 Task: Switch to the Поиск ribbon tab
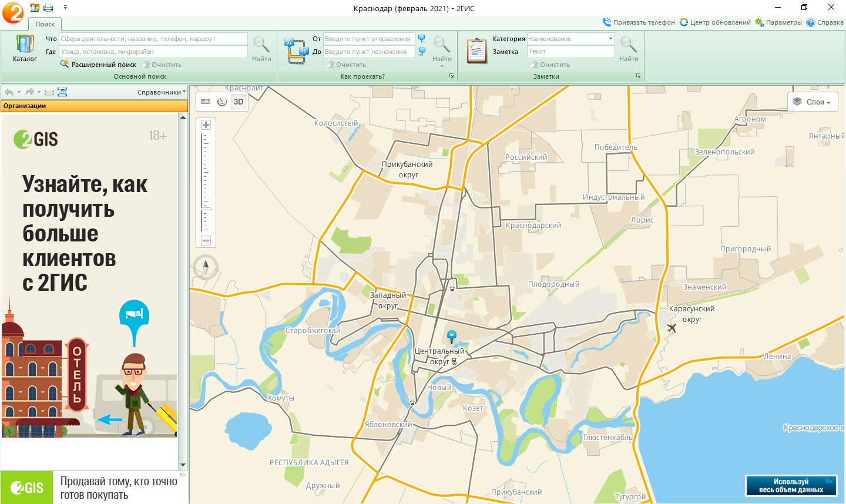click(x=45, y=24)
